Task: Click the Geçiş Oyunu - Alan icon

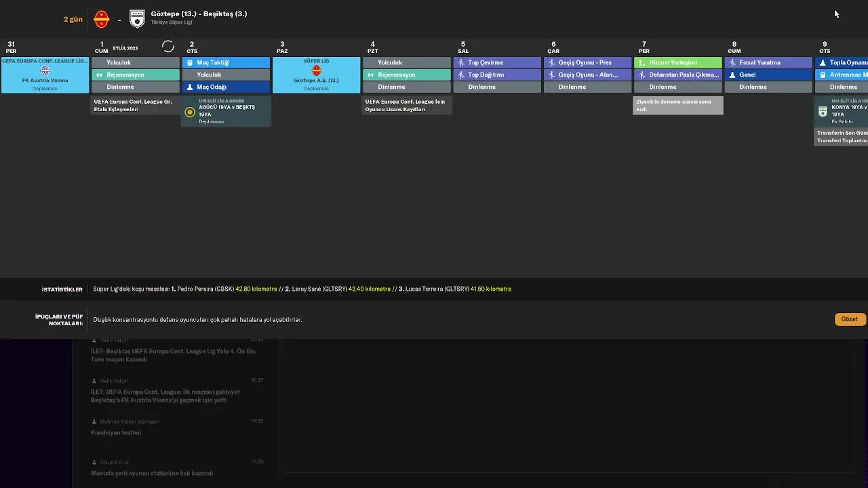Action: coord(551,75)
